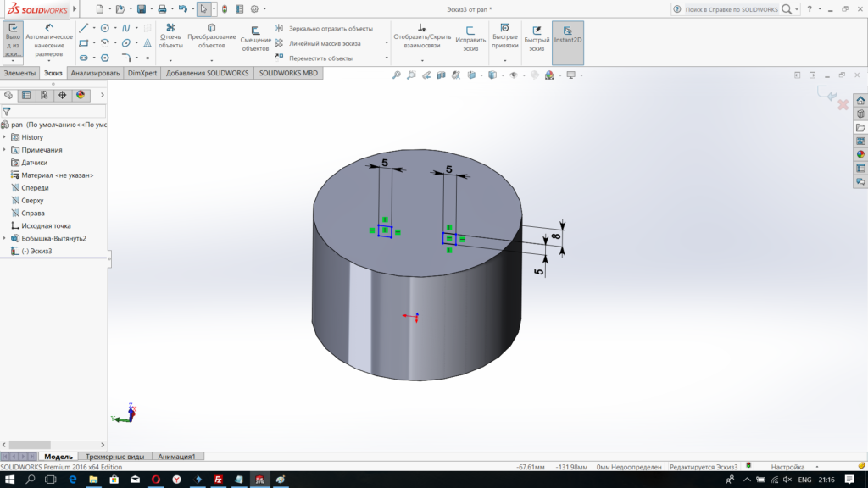
Task: Click the red X to cancel the sketch
Action: click(843, 105)
